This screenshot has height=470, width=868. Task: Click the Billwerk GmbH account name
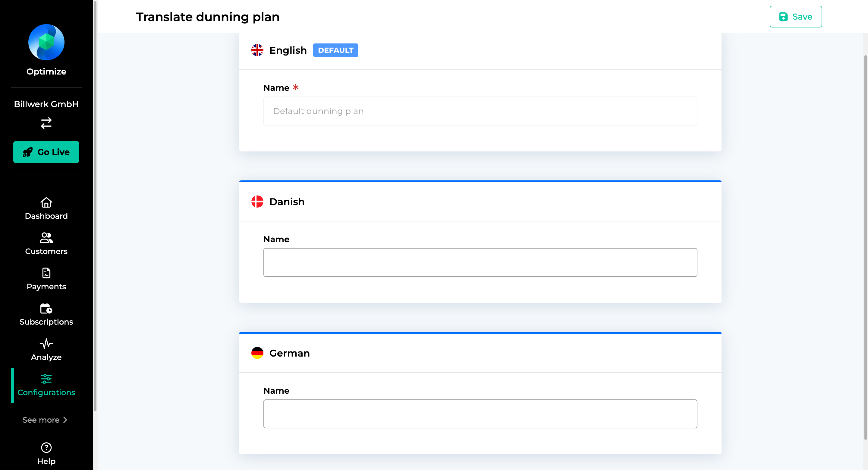point(46,104)
